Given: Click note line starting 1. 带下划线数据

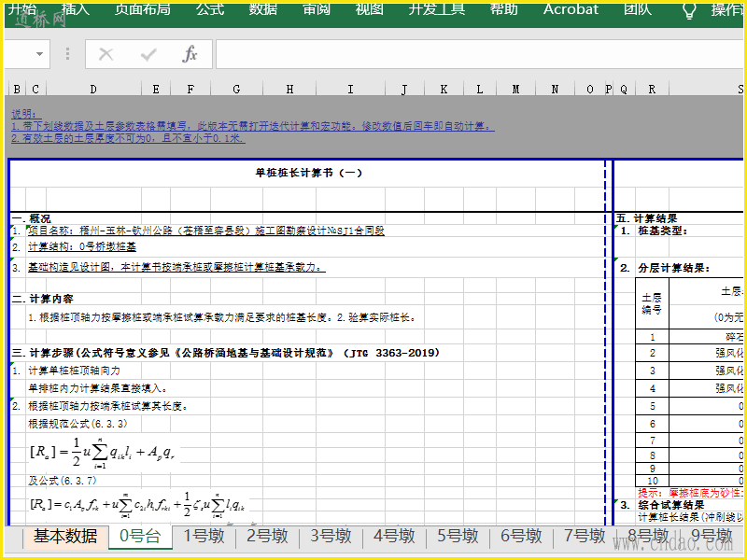Looking at the screenshot, I should coord(252,126).
